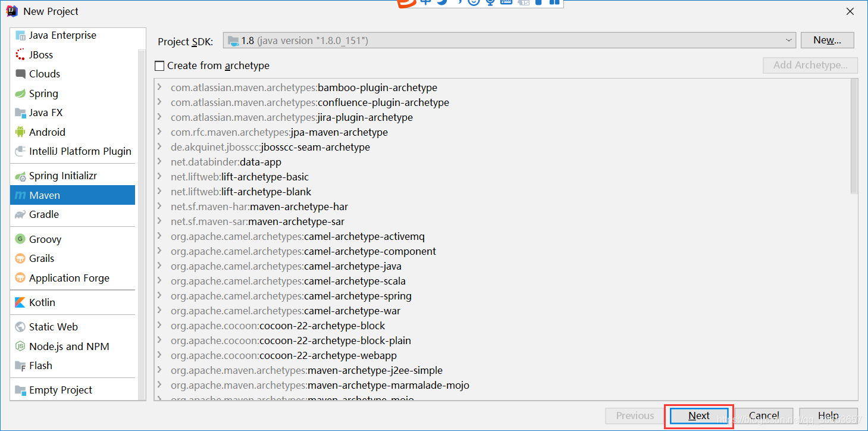Viewport: 868px width, 431px height.
Task: Click the New... SDK button
Action: click(x=827, y=40)
